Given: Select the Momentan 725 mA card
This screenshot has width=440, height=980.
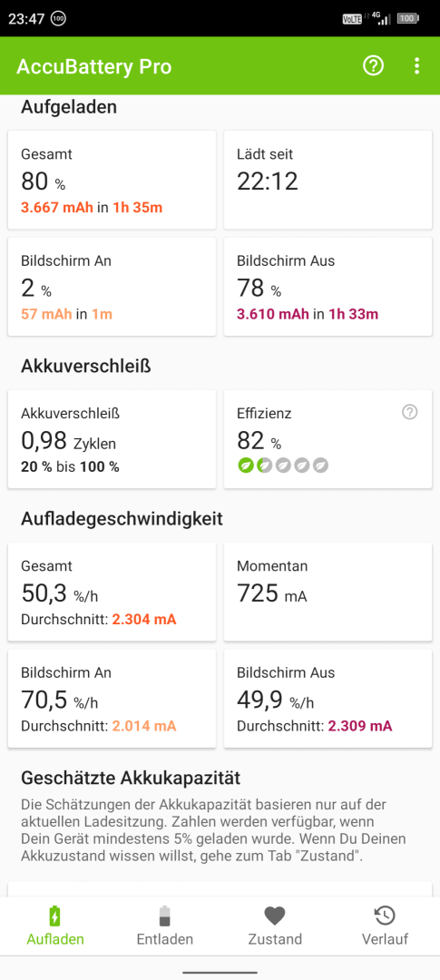Looking at the screenshot, I should pyautogui.click(x=328, y=592).
